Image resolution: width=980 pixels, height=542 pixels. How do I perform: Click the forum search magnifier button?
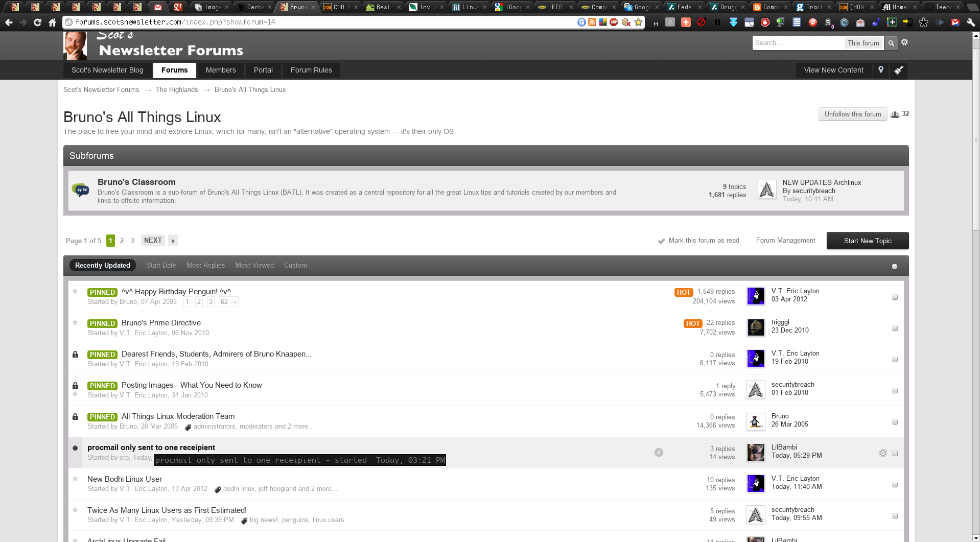click(x=891, y=43)
